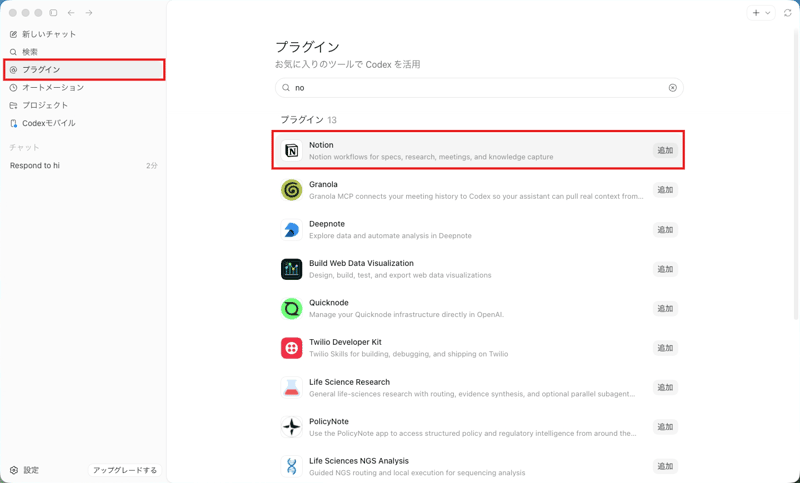This screenshot has height=483, width=800.
Task: Open the plus dropdown at top right
Action: (x=761, y=13)
